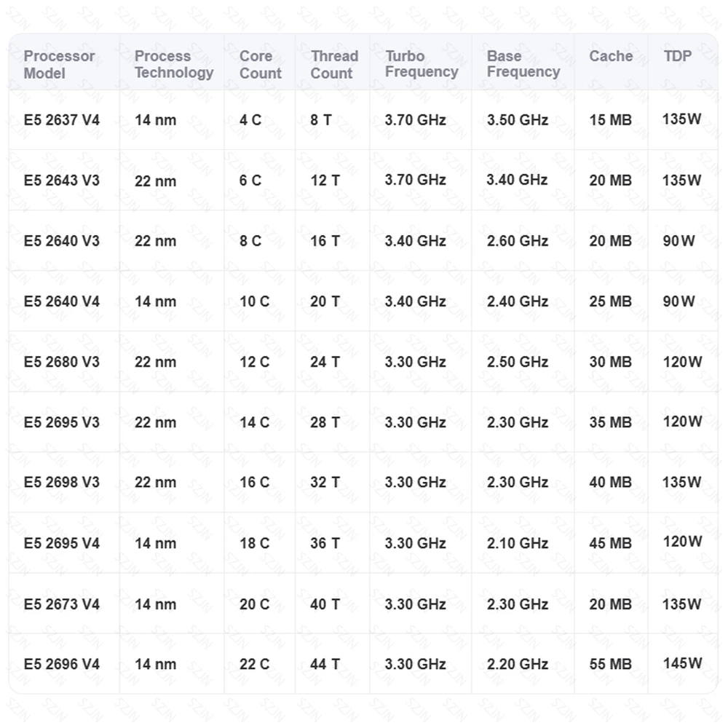Select the E5 2637 V4 processor cell

coord(62,120)
